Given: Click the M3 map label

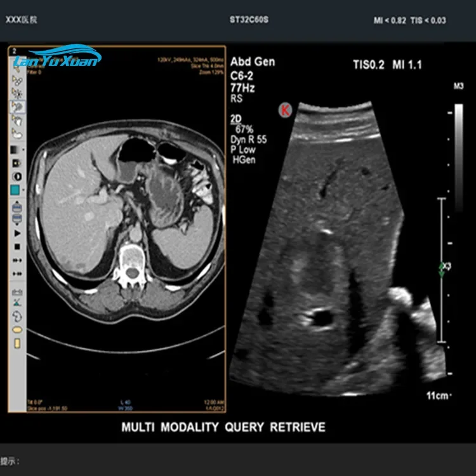Looking at the screenshot, I should (x=458, y=86).
